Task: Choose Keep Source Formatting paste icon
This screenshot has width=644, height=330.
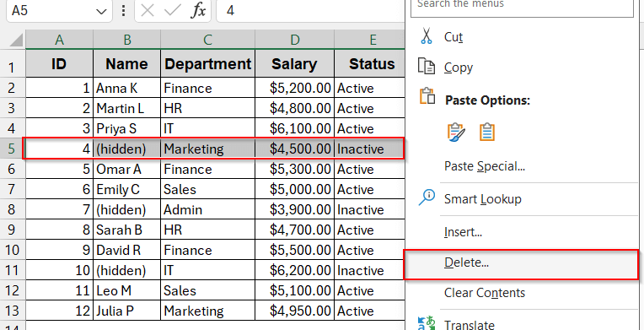Action: tap(456, 133)
